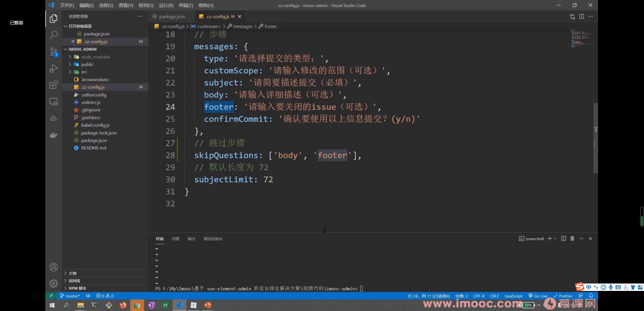
Task: Click the Go Live server button
Action: tap(538, 296)
